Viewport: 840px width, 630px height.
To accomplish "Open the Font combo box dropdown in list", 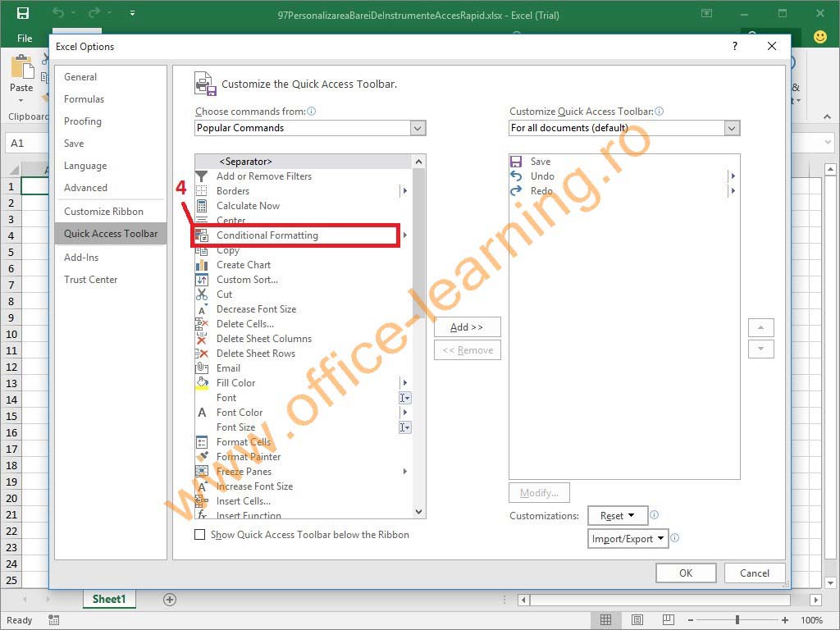I will click(x=405, y=398).
